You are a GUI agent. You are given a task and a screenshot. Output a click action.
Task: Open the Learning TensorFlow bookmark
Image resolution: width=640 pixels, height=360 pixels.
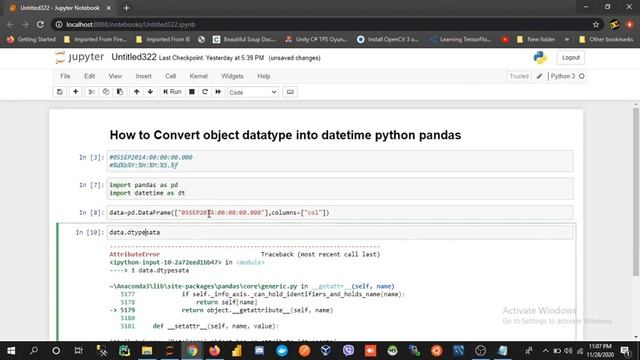[x=461, y=40]
